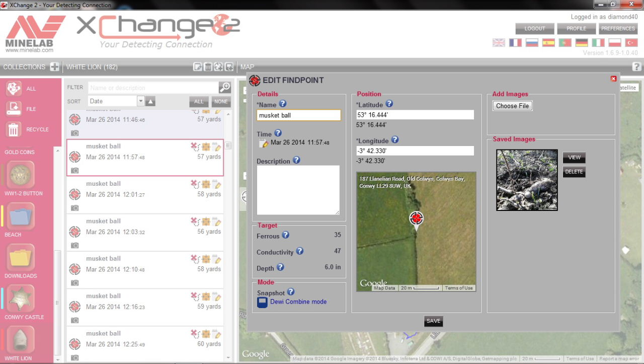Click the NONE selection button
Viewport: 644px width, 364px height.
[x=221, y=101]
